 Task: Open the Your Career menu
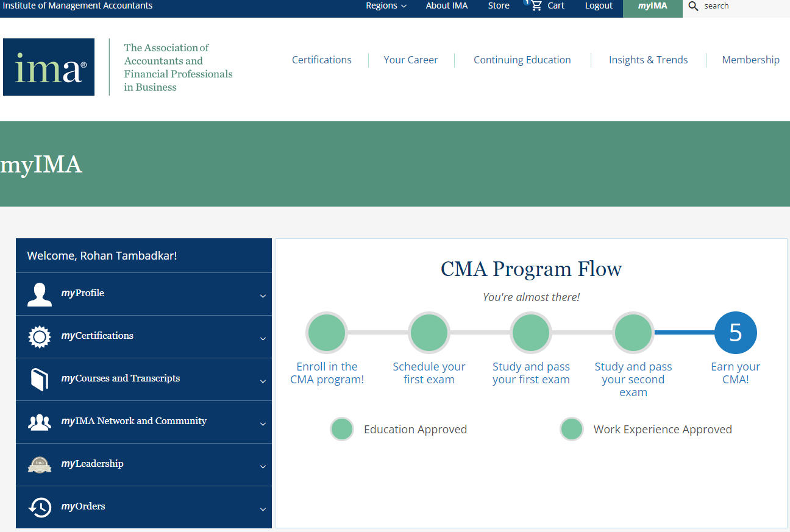(411, 60)
